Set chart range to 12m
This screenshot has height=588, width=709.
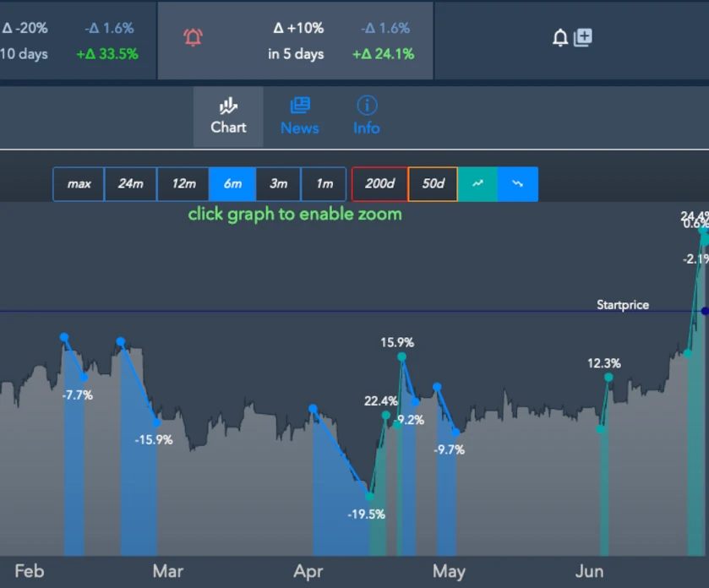pos(183,183)
